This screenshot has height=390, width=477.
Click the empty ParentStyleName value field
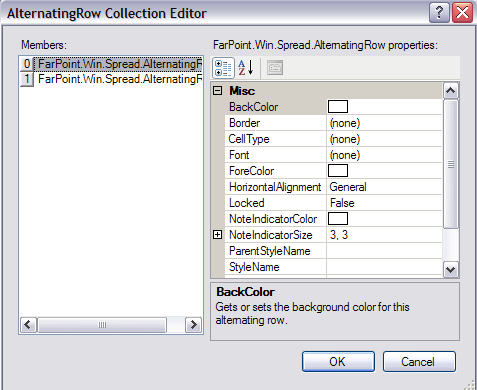384,251
